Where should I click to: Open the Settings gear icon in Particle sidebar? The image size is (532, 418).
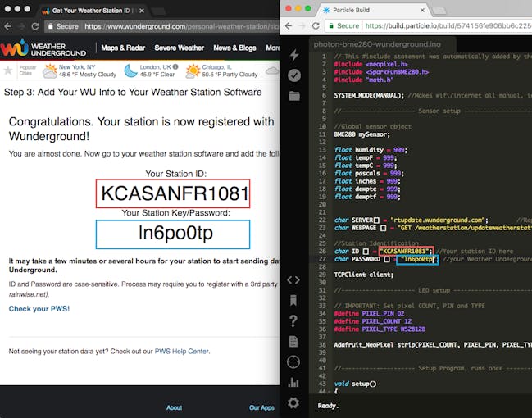[x=293, y=402]
